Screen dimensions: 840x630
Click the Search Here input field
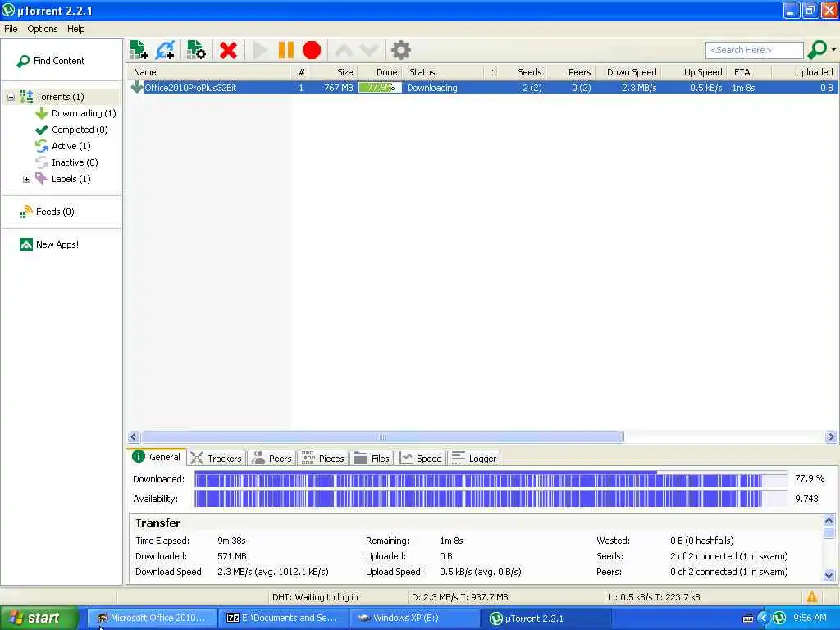tap(755, 50)
